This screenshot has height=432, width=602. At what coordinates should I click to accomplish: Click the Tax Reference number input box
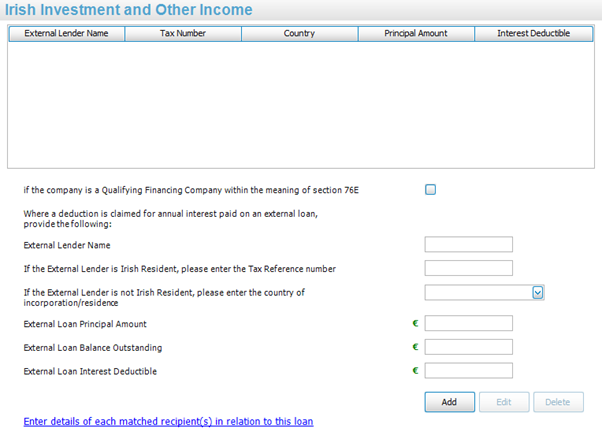click(468, 268)
